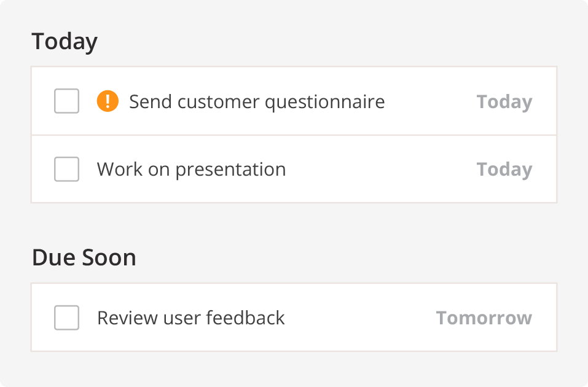
Task: Click the word 'presentation' in second task
Action: click(x=230, y=169)
